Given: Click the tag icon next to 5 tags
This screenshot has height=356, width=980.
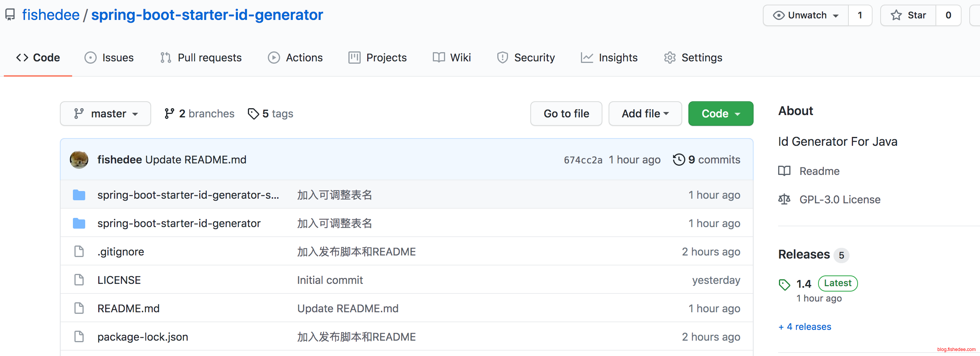Looking at the screenshot, I should point(253,114).
